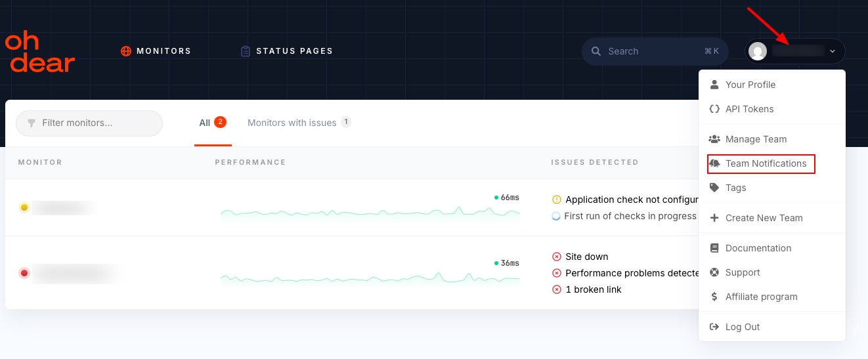
Task: Focus the Filter monitors input field
Action: [95, 123]
